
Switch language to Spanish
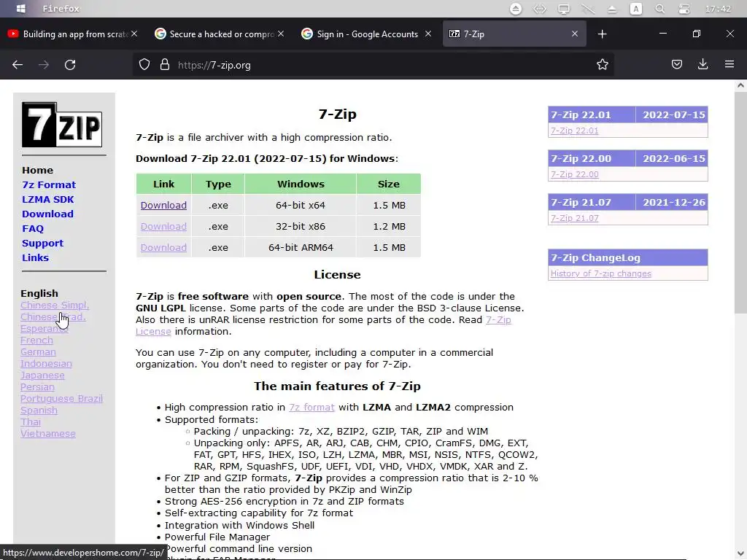pos(39,410)
